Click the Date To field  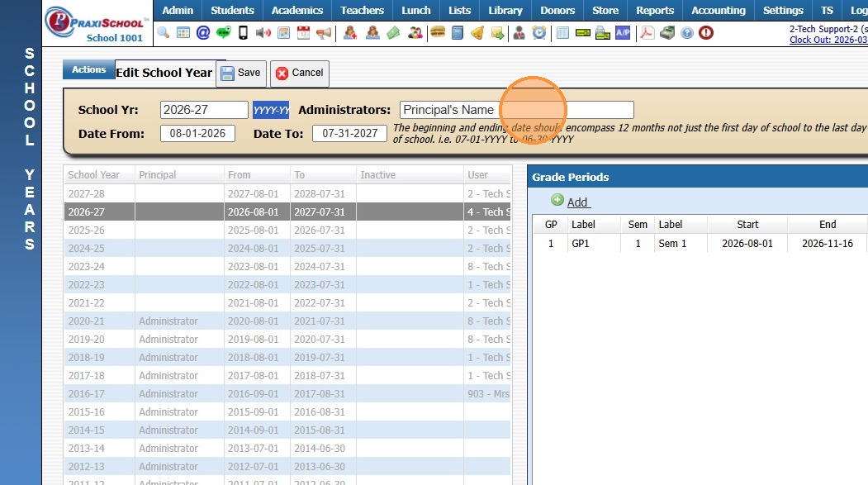point(349,133)
